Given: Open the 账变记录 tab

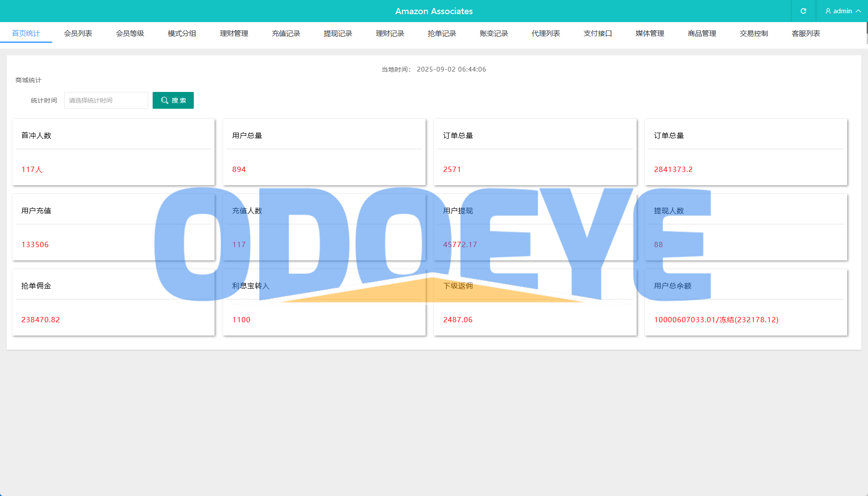Looking at the screenshot, I should (494, 33).
